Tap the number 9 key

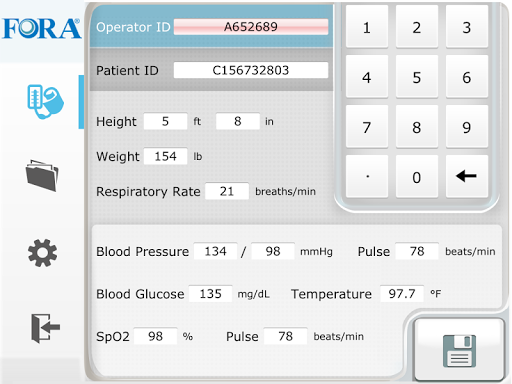click(467, 127)
